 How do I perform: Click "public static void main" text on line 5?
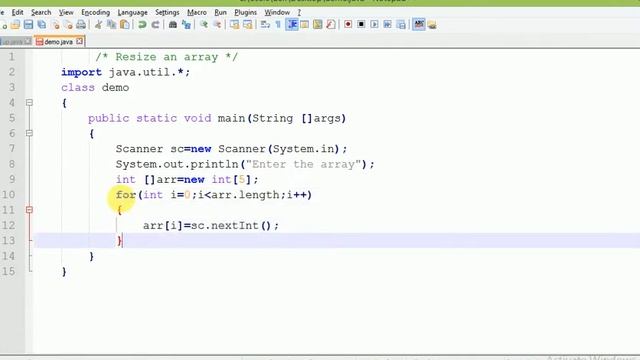[x=167, y=118]
